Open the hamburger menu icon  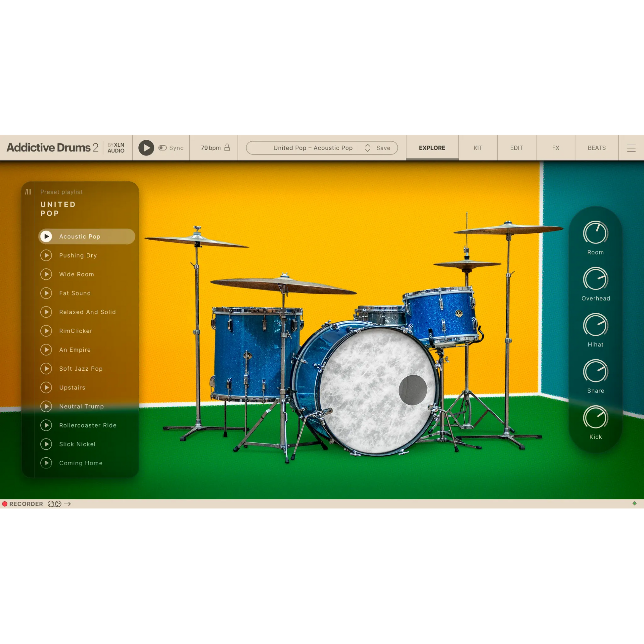(x=631, y=148)
